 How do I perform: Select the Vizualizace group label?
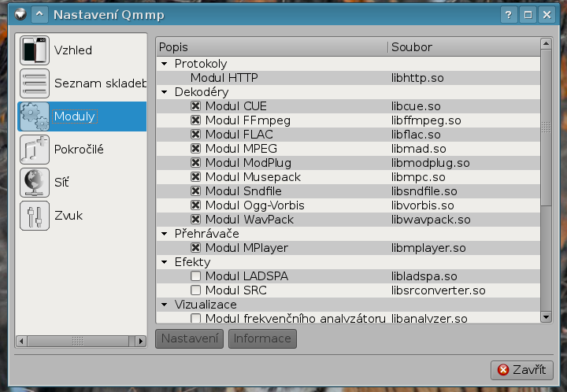pos(206,305)
